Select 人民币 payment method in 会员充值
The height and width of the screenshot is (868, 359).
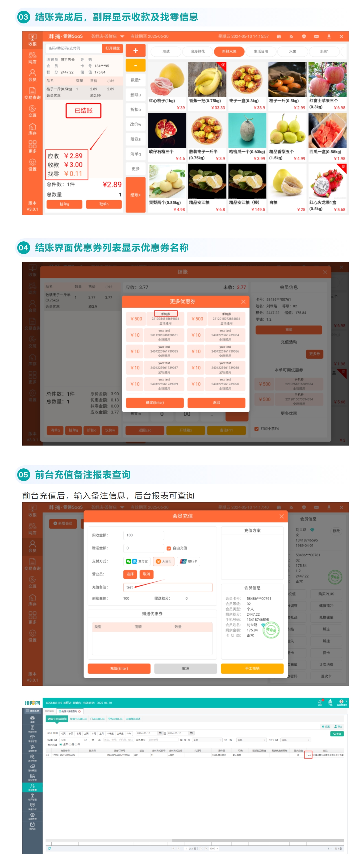pyautogui.click(x=164, y=561)
